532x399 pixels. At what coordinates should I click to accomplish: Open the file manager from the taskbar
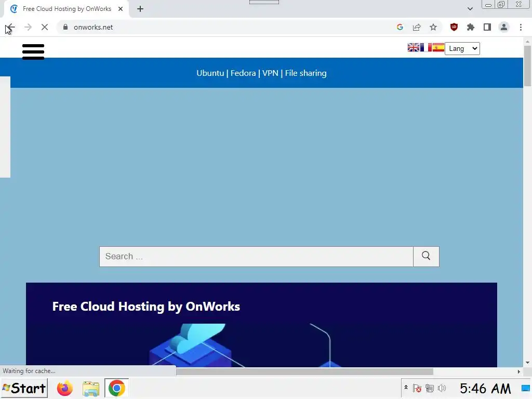point(91,388)
